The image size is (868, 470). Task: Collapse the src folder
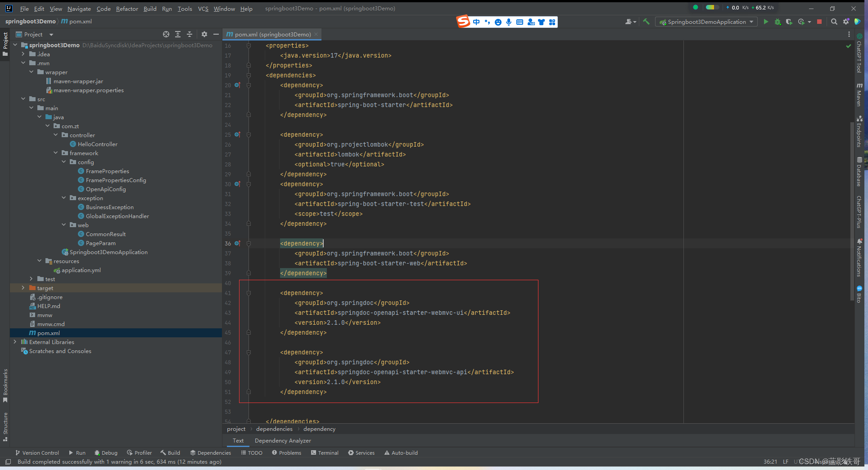23,99
